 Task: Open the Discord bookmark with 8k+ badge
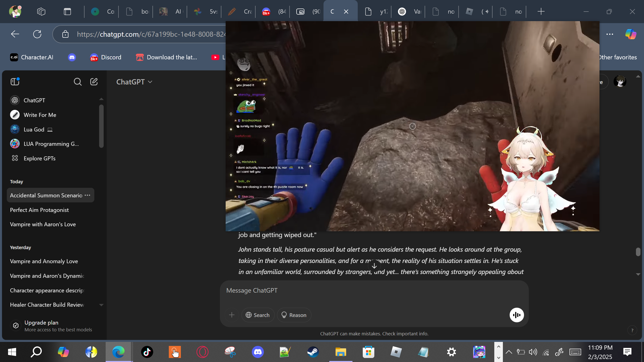[106, 57]
